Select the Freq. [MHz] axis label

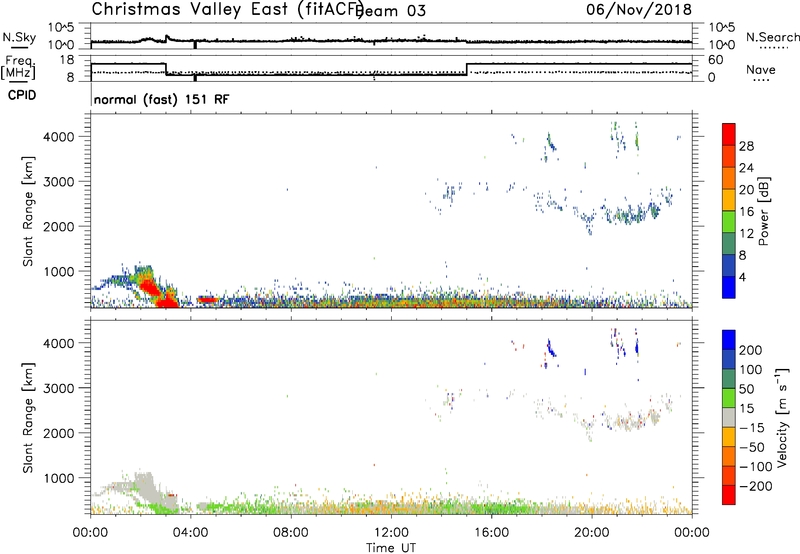pyautogui.click(x=18, y=68)
